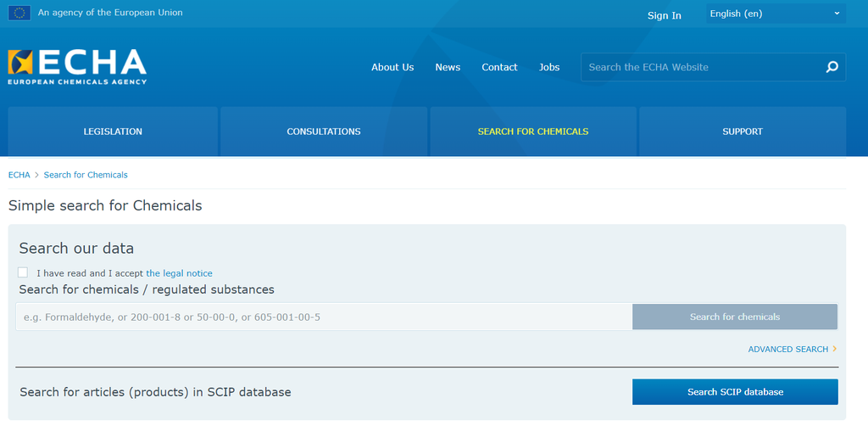This screenshot has height=426, width=868.
Task: Click the ECHA breadcrumb link
Action: tap(19, 175)
